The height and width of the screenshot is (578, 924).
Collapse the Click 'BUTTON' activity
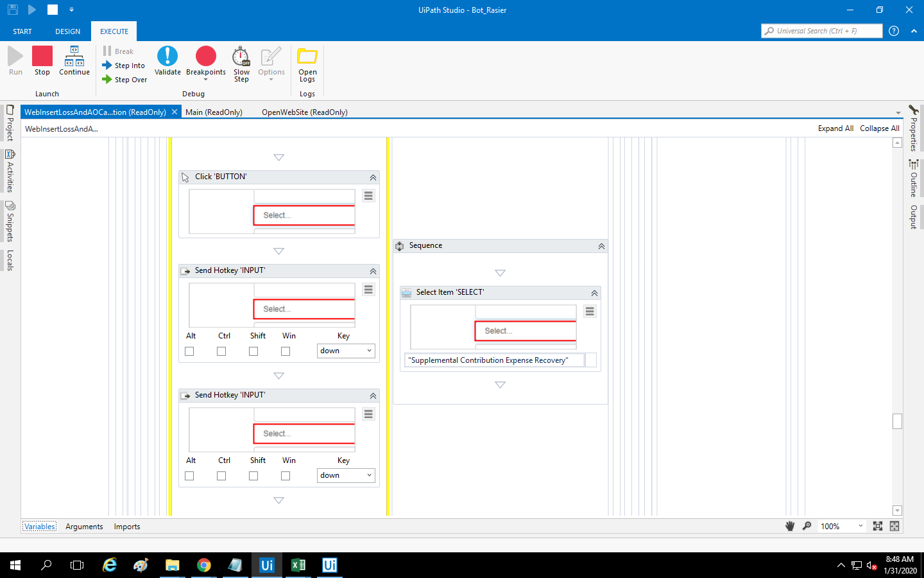(x=373, y=177)
